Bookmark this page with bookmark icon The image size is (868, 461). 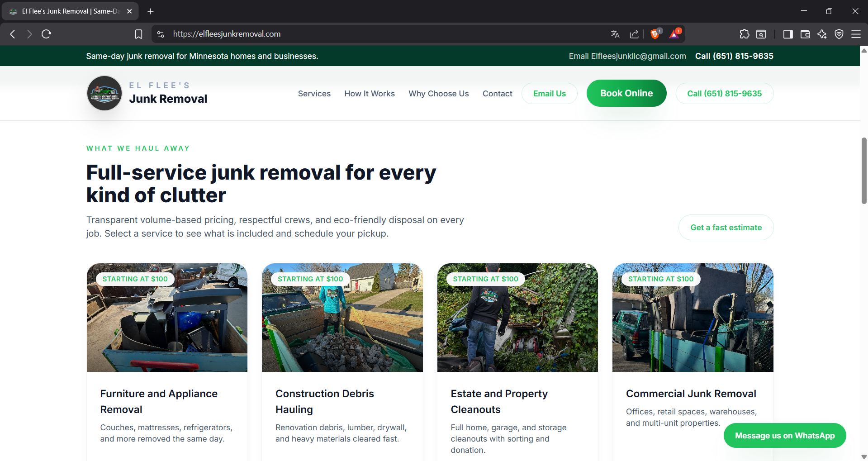(x=138, y=34)
